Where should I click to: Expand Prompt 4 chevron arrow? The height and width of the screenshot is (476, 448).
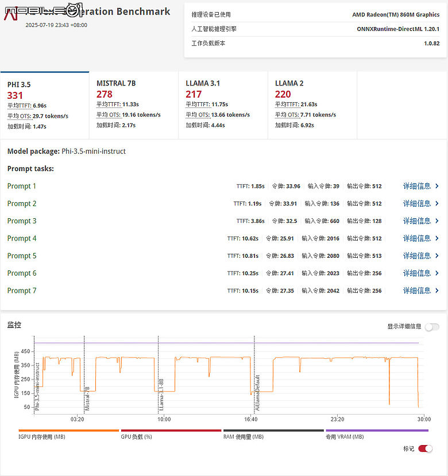point(437,238)
